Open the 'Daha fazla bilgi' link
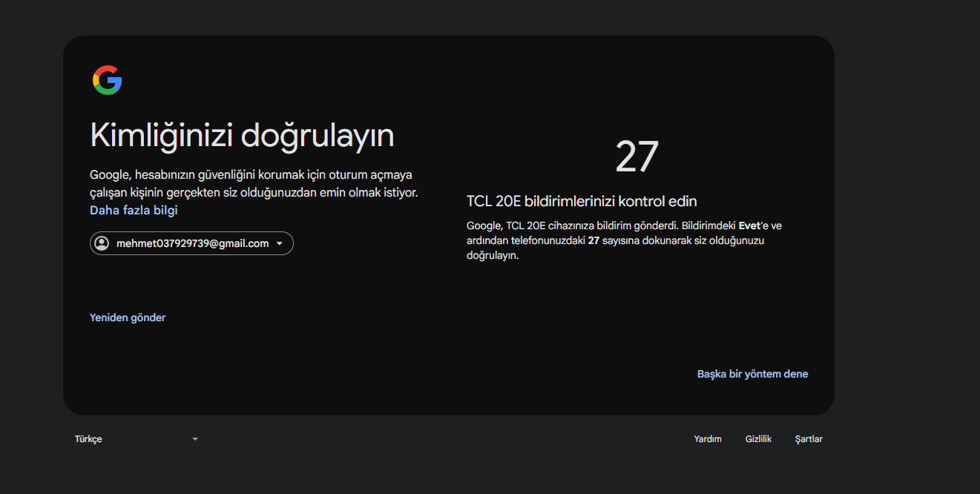Viewport: 980px width, 494px height. (x=134, y=210)
